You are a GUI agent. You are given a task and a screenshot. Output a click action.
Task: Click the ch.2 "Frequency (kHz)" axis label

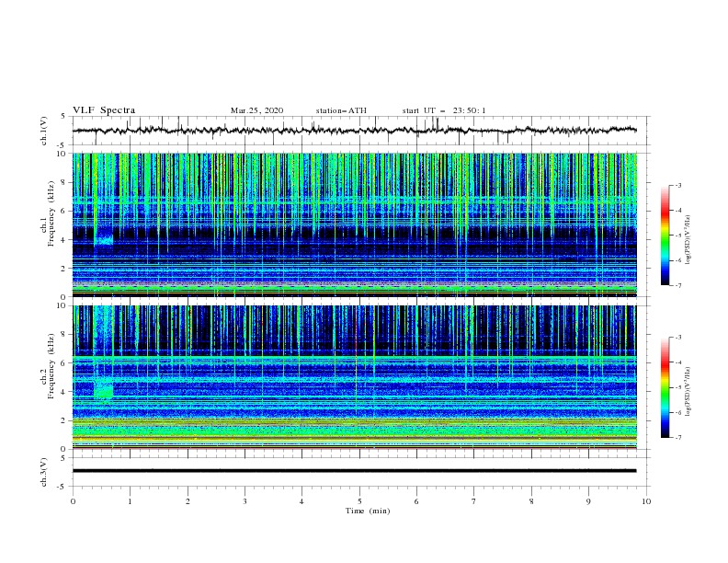51,365
